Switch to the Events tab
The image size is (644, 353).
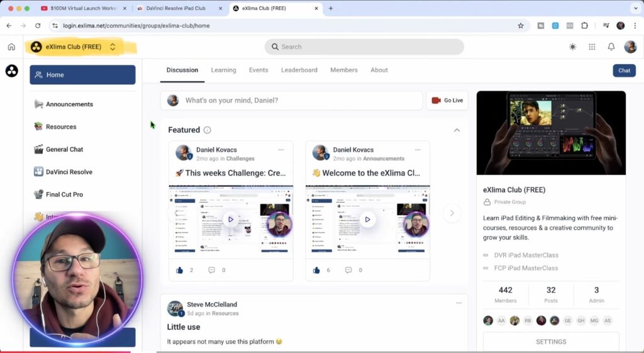[258, 70]
